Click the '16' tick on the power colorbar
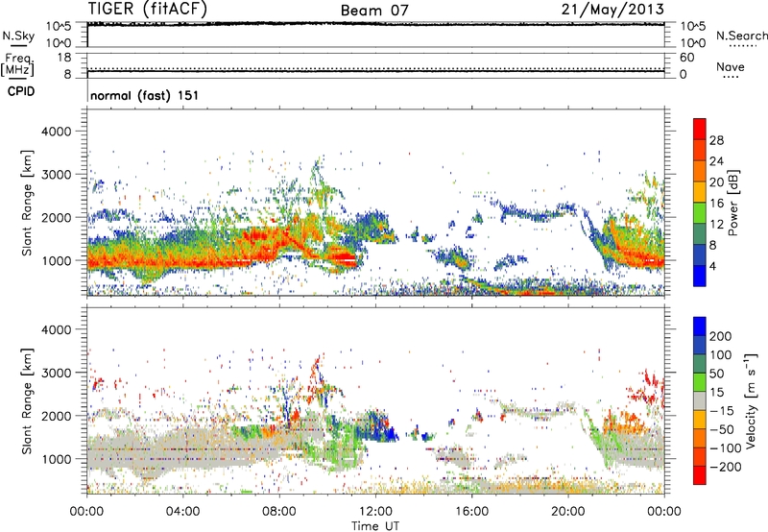Screen dimensions: 768x532 716,204
